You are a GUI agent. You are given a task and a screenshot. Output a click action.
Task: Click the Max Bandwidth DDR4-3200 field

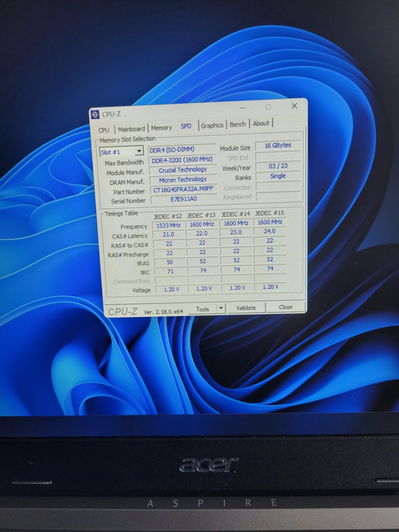[182, 160]
